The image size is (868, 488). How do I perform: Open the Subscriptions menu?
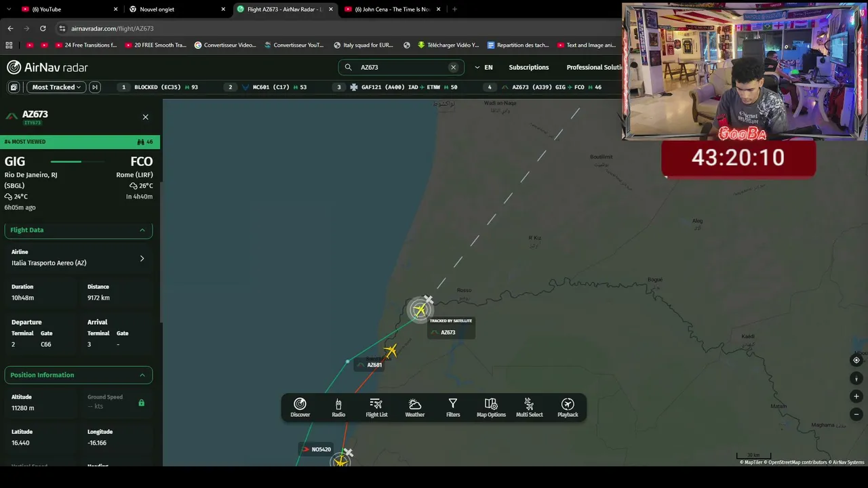[x=529, y=67]
